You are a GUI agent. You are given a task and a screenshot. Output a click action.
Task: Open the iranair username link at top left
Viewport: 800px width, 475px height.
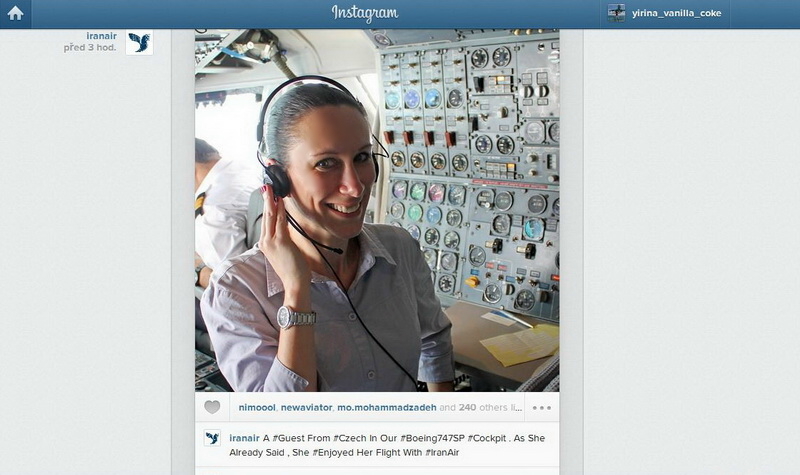tap(101, 36)
